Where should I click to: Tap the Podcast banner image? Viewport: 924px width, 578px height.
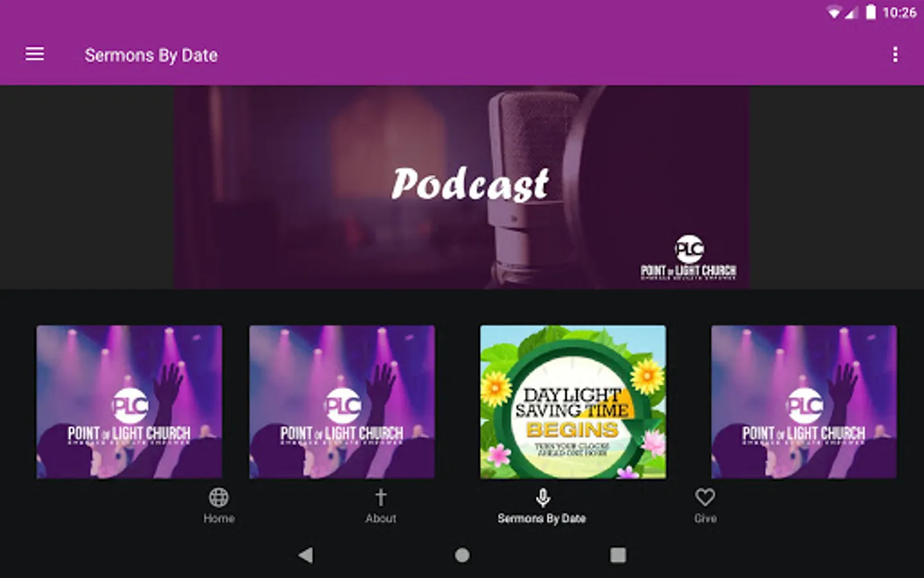(461, 187)
